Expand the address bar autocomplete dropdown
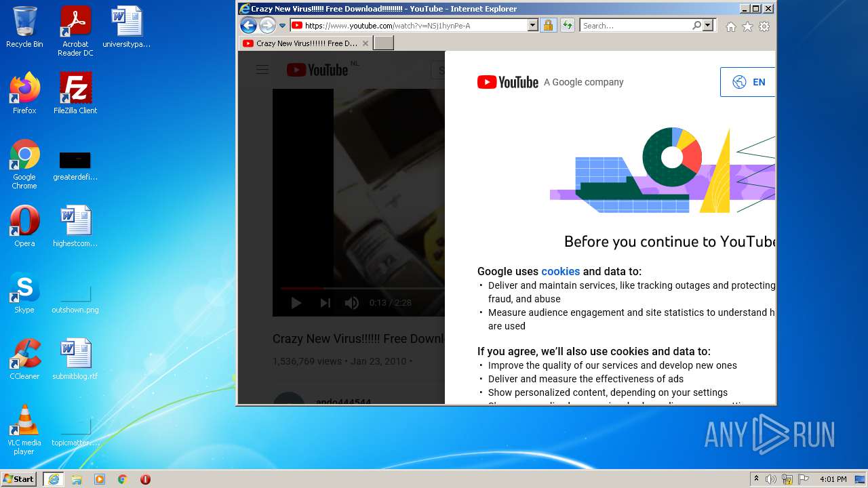 [532, 26]
